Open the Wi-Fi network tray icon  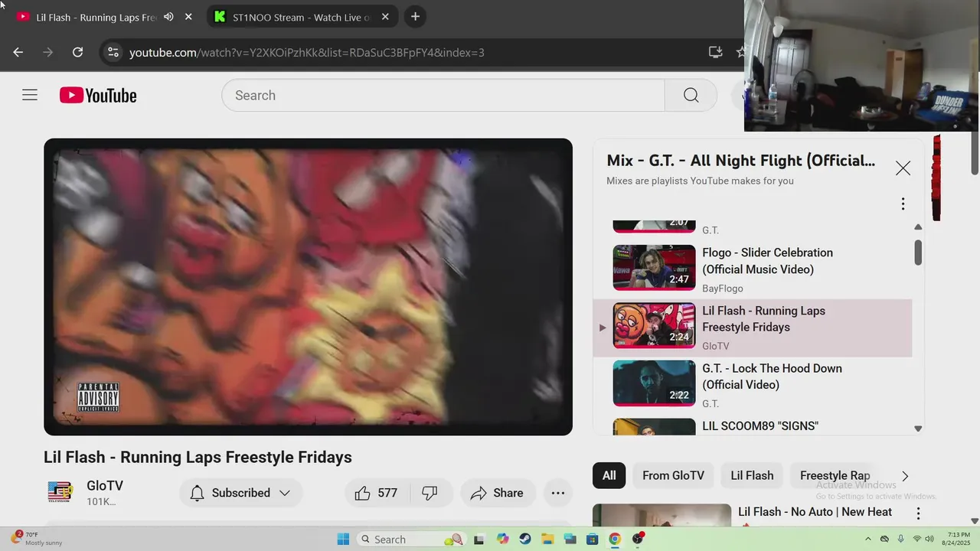pos(916,539)
